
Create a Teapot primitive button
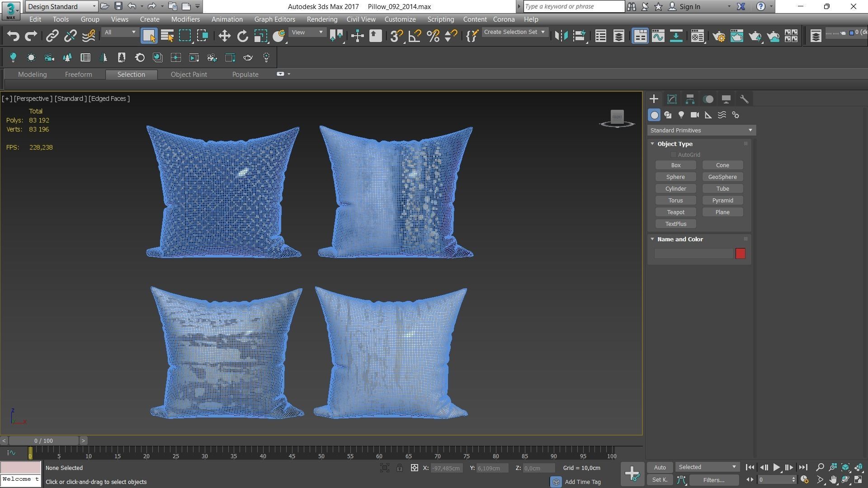click(675, 212)
